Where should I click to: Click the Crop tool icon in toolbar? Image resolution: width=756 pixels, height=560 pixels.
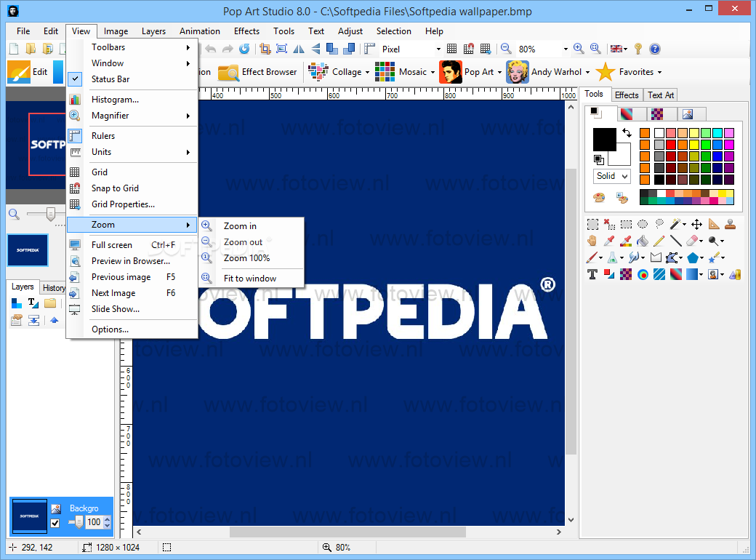pyautogui.click(x=265, y=48)
